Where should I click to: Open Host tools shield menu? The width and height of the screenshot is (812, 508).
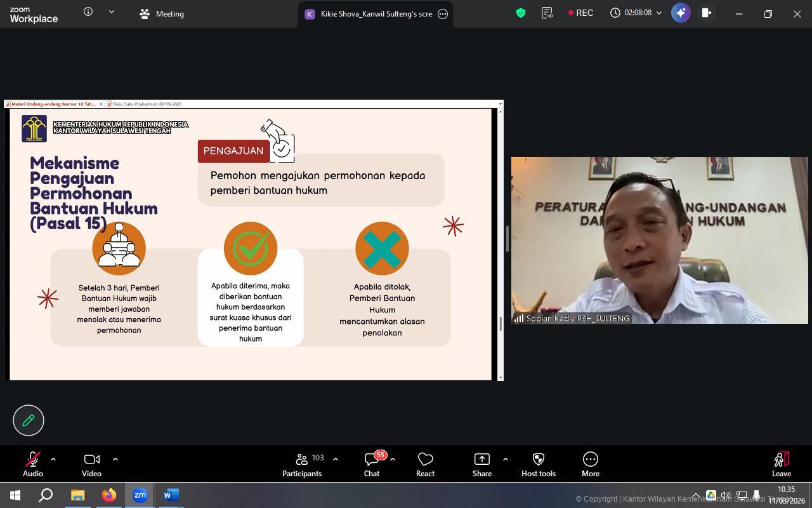(538, 464)
